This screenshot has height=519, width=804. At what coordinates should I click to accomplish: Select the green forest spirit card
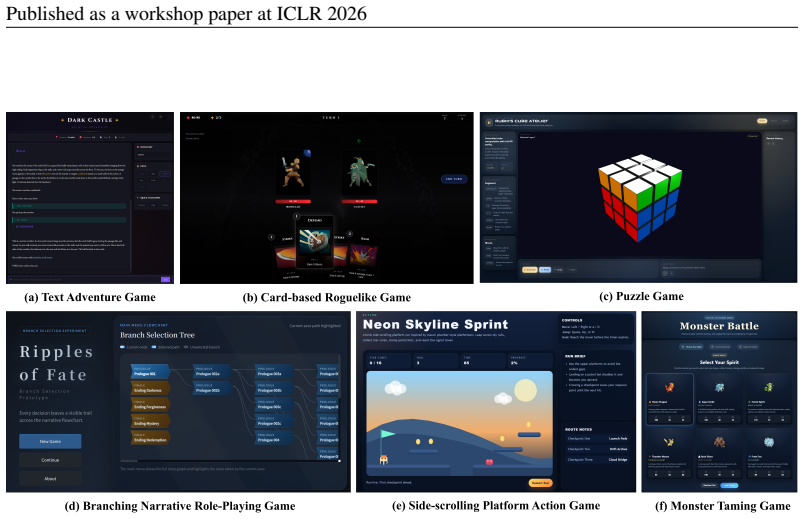click(x=769, y=398)
